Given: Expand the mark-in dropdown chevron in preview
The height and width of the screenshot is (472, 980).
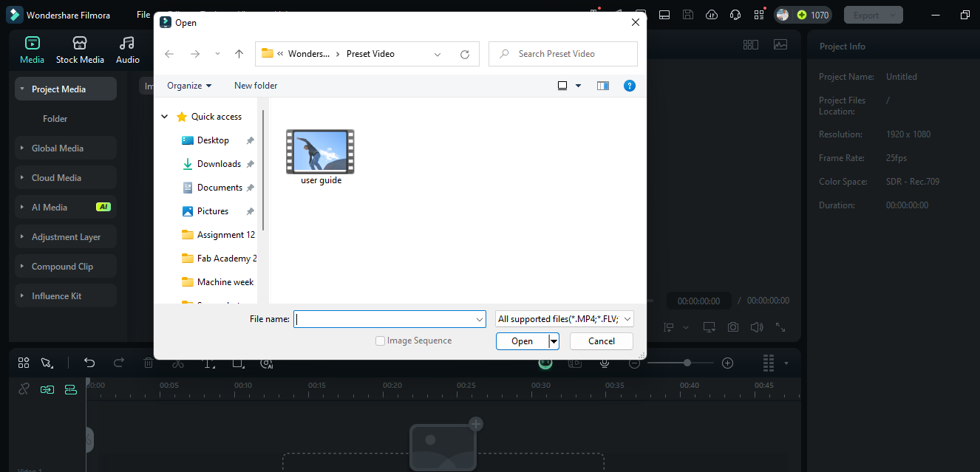Looking at the screenshot, I should click(685, 326).
